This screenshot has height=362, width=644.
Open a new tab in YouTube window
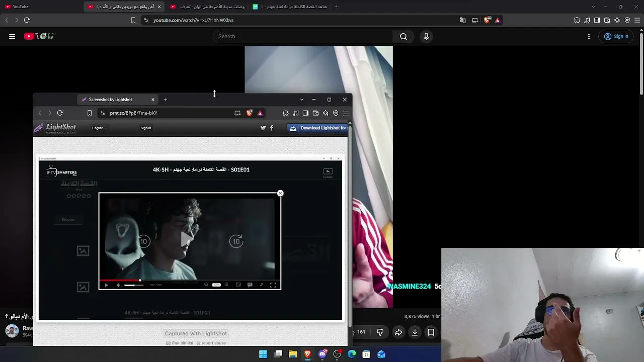click(337, 7)
